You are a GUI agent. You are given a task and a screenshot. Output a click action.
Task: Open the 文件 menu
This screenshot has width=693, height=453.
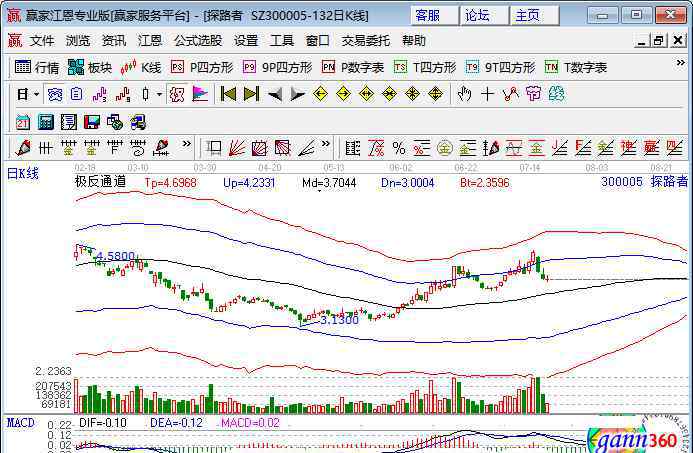click(x=42, y=41)
